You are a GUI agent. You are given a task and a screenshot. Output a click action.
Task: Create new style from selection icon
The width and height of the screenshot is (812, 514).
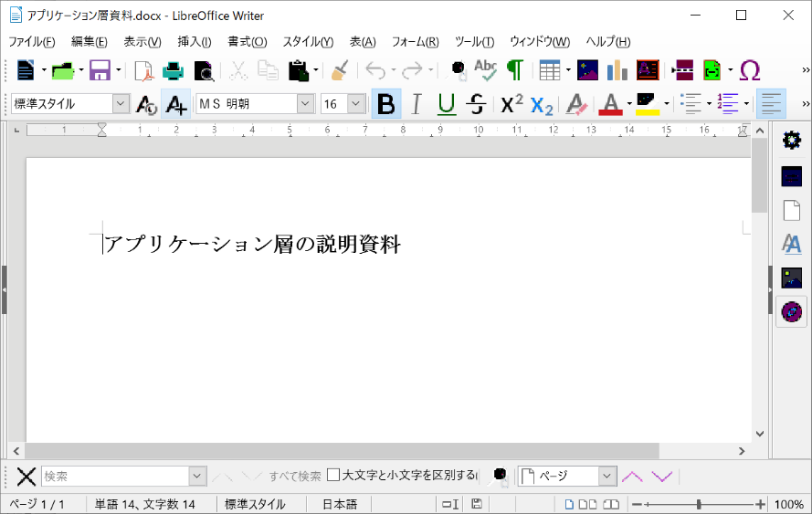coord(175,105)
